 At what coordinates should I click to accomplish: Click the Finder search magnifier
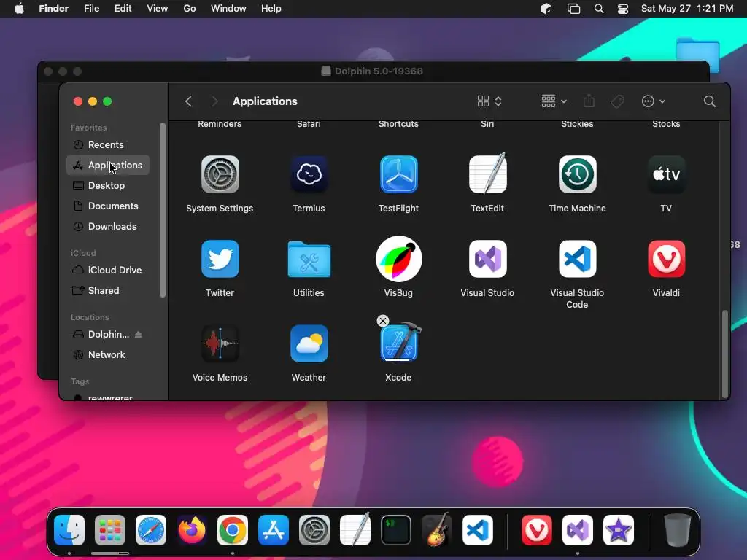709,101
